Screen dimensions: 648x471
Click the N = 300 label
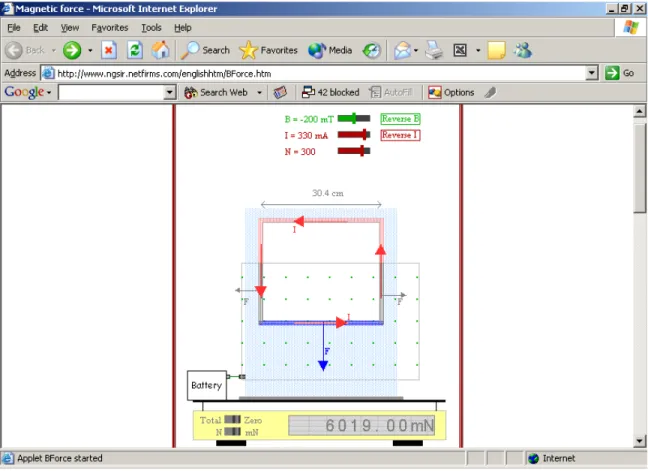[x=300, y=152]
